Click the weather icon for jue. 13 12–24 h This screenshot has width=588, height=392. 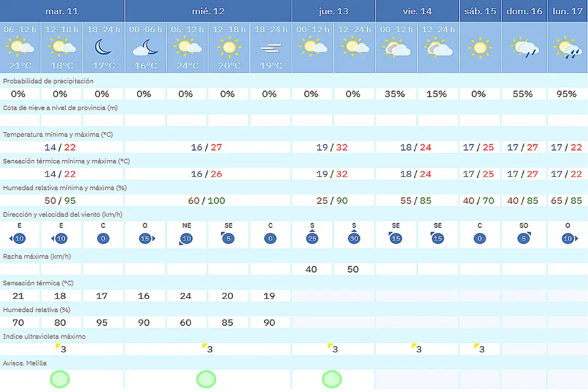[355, 47]
